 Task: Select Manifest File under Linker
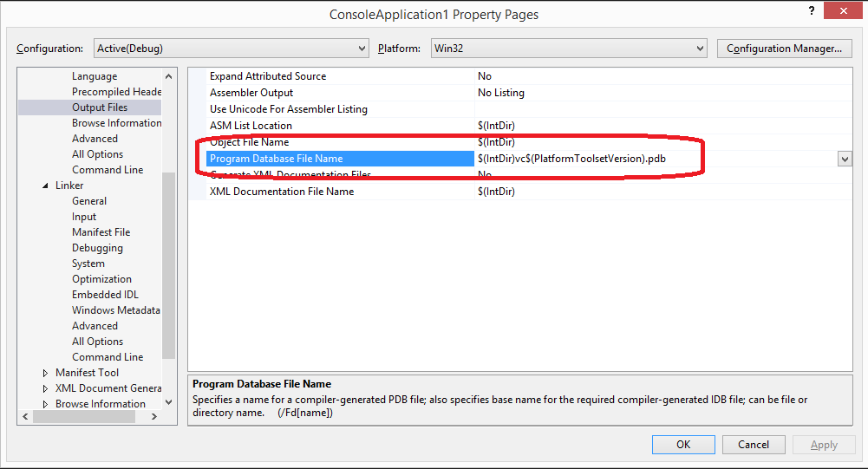click(x=101, y=232)
